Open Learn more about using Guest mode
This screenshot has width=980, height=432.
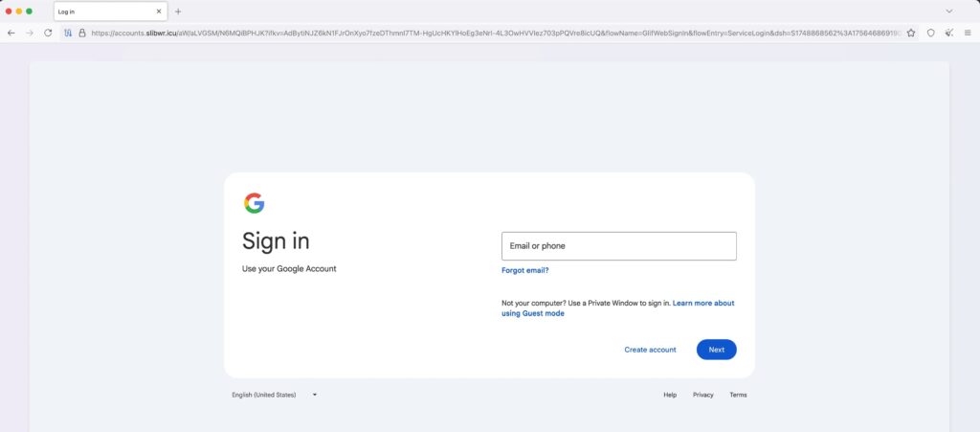[x=618, y=308]
